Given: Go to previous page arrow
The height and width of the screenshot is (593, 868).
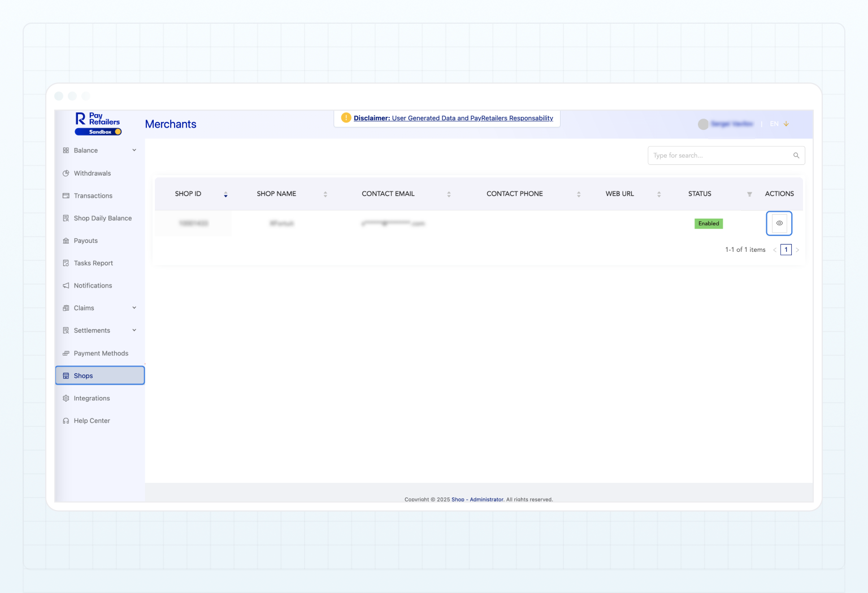Looking at the screenshot, I should (x=774, y=250).
